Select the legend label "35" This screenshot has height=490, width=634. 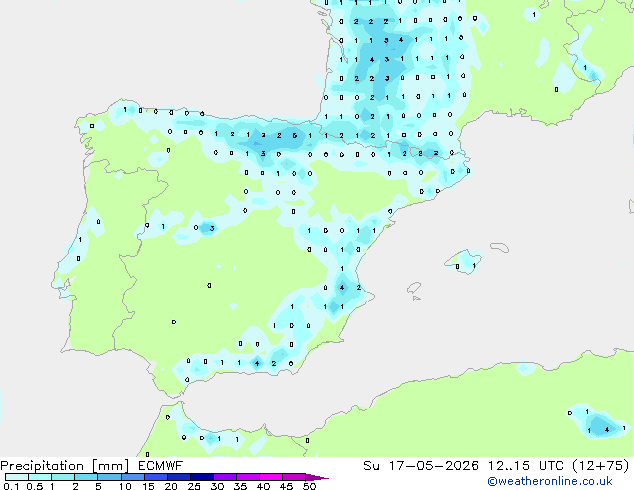240,486
